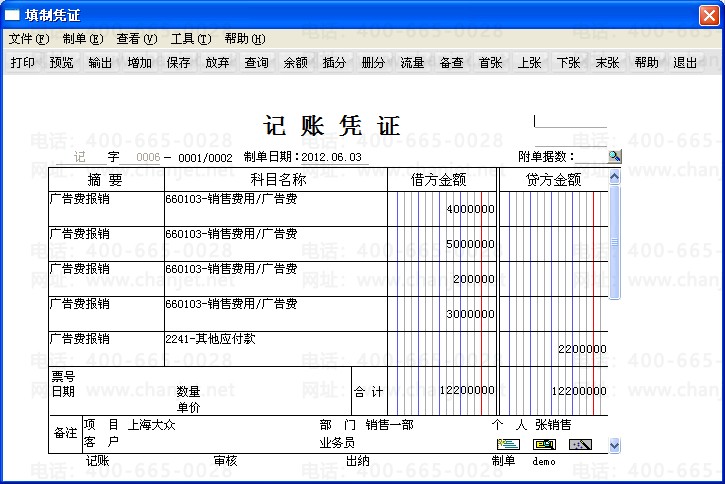This screenshot has height=484, width=725.
Task: Click the person value 张销售
Action: pyautogui.click(x=553, y=424)
